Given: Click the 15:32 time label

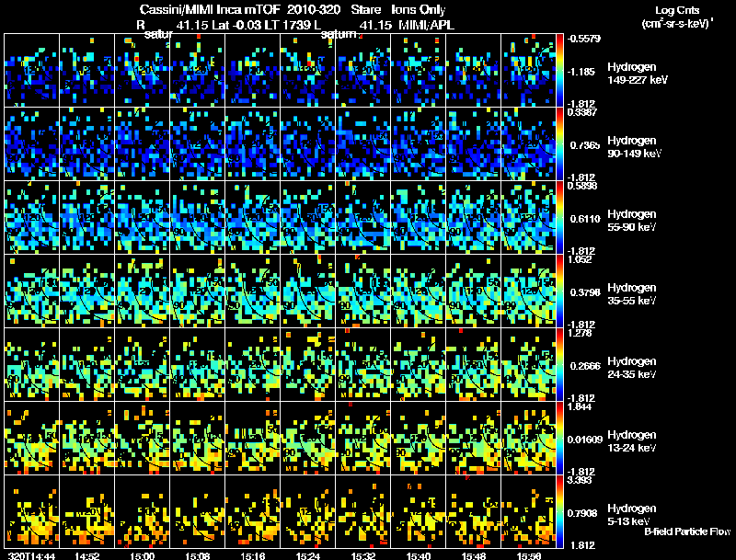Looking at the screenshot, I should coord(362,555).
